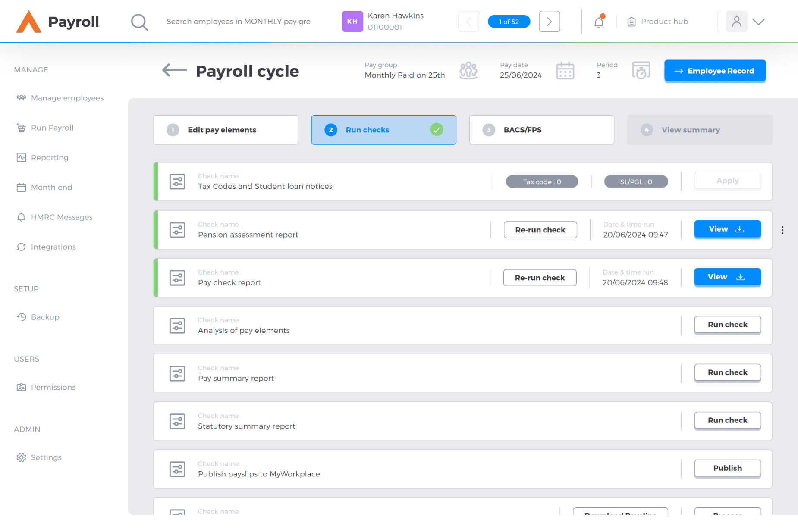Open the three-dot menu beside Pension report
798x532 pixels.
click(782, 230)
